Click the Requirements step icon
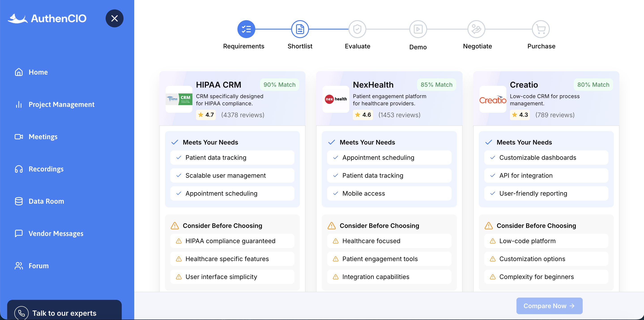Screen dimensions: 644x320 [x=246, y=29]
